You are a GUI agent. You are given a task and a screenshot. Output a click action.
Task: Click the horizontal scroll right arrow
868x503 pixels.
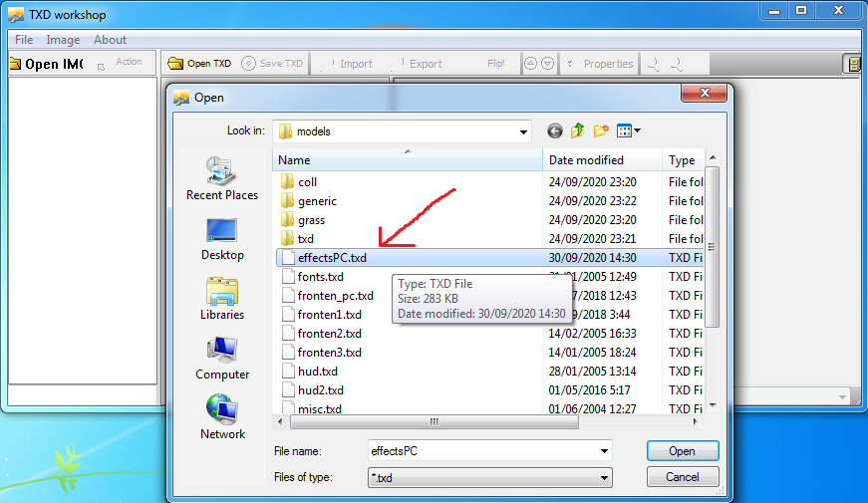click(x=696, y=421)
